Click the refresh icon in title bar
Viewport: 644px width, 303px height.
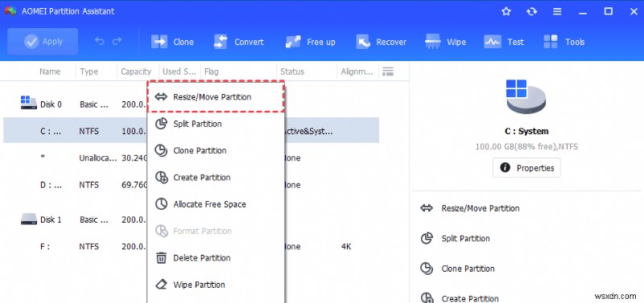coord(532,11)
